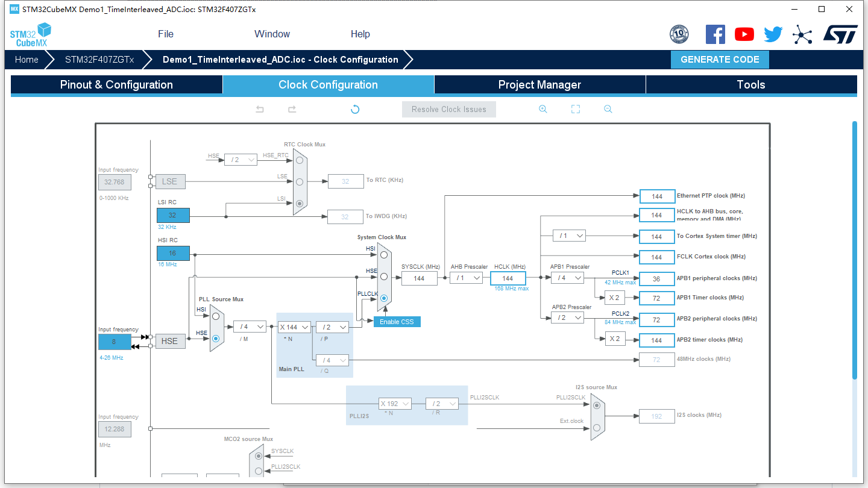Screen dimensions: 868x488
Task: Open the APB2 Prescaler dropdown
Action: point(568,318)
